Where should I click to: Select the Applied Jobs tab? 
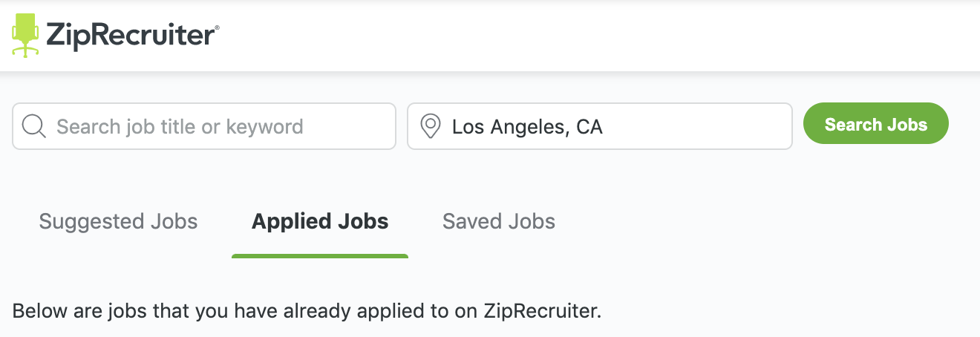[320, 221]
